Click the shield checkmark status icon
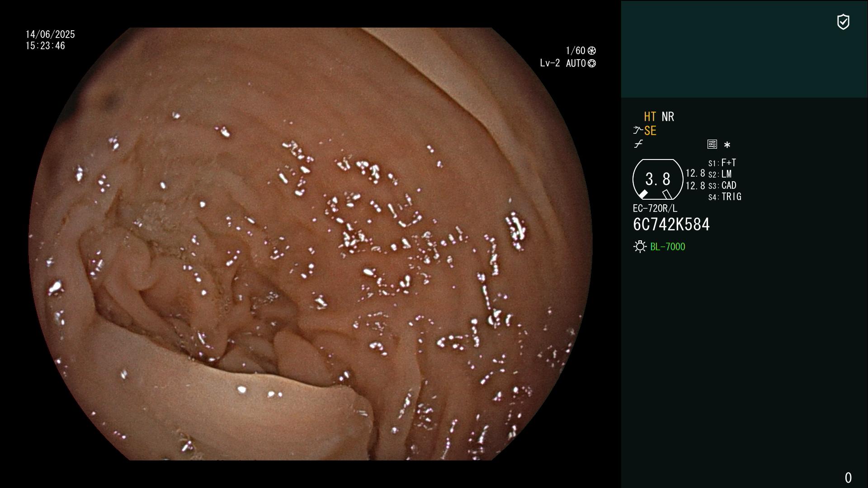Image resolution: width=868 pixels, height=488 pixels. [843, 22]
